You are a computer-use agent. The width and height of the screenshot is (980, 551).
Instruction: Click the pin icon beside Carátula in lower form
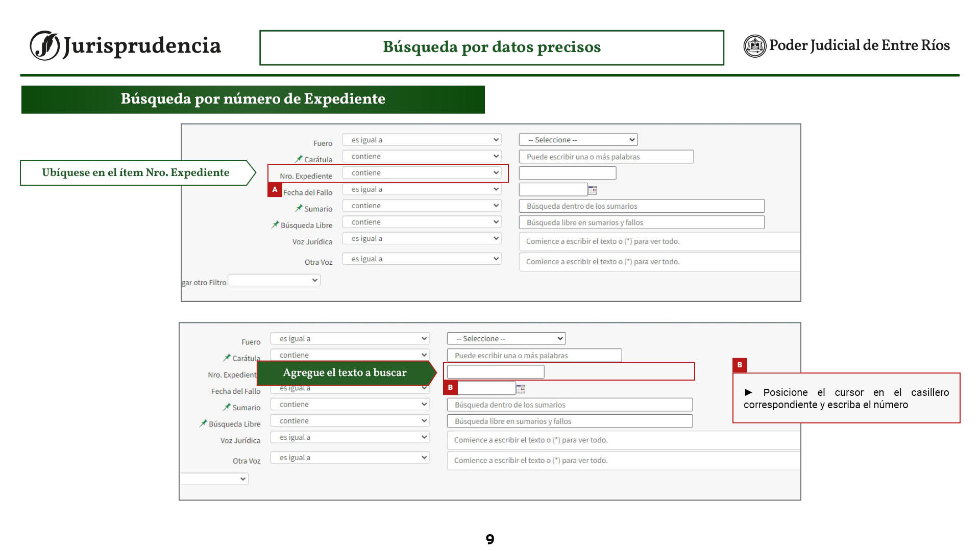227,358
